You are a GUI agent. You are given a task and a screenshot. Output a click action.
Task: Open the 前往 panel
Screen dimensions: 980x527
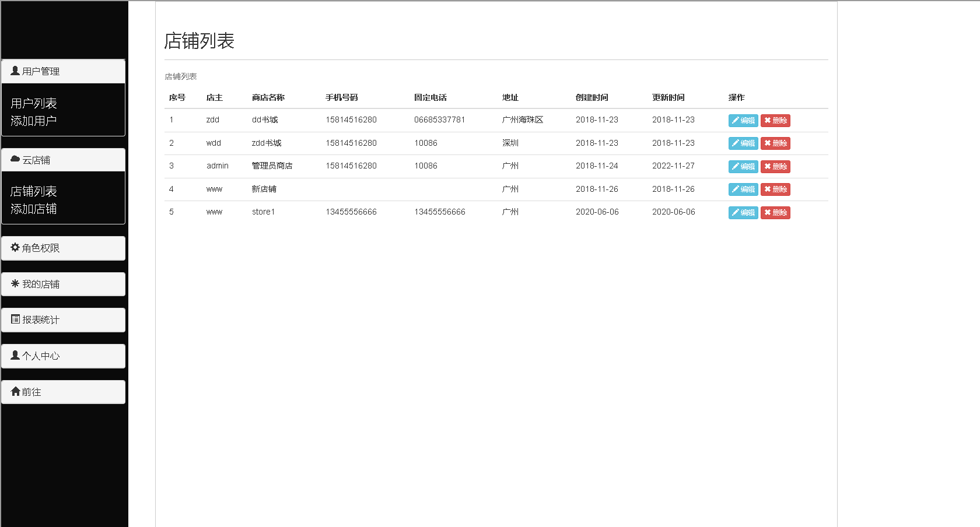click(x=63, y=392)
